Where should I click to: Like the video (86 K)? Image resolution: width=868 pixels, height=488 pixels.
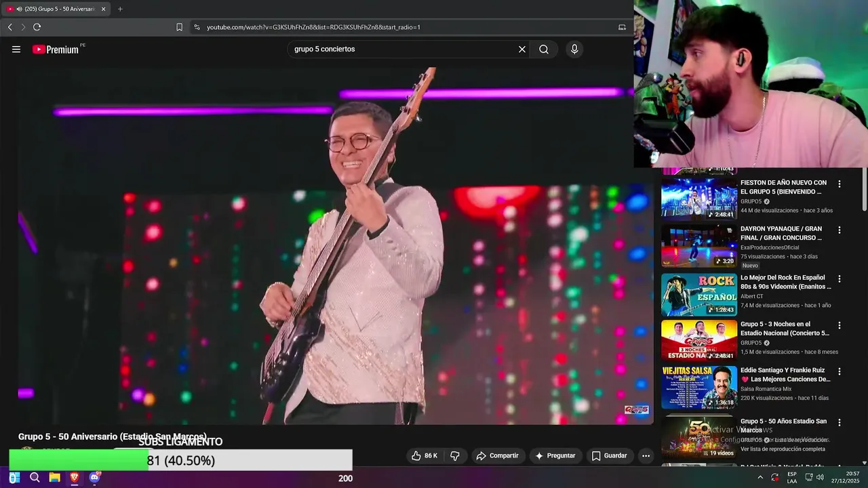click(x=425, y=455)
